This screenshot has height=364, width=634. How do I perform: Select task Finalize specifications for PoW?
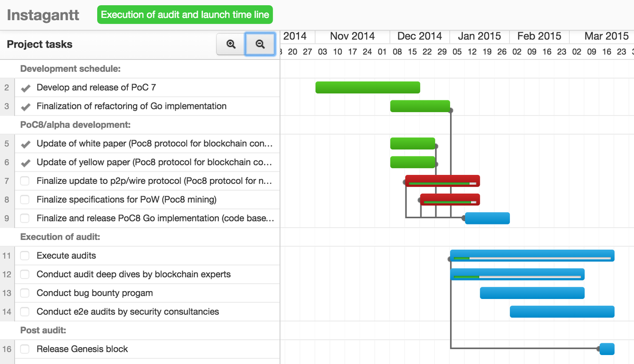(126, 200)
